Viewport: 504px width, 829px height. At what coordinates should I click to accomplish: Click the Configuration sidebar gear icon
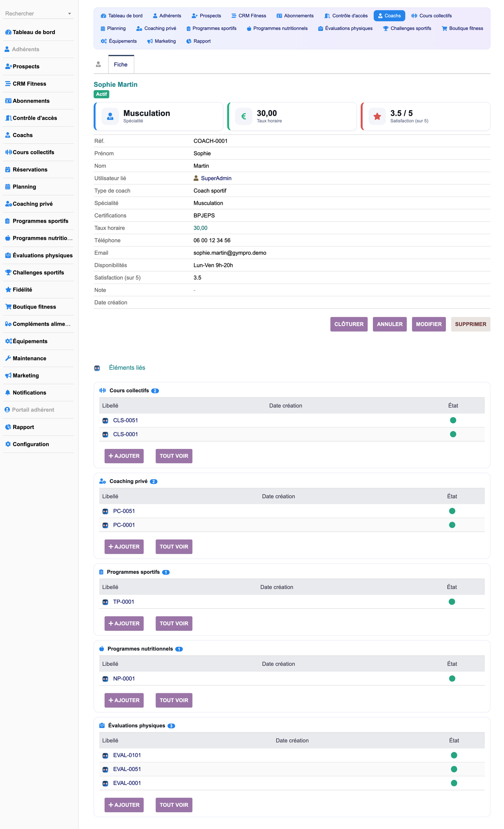coord(8,444)
